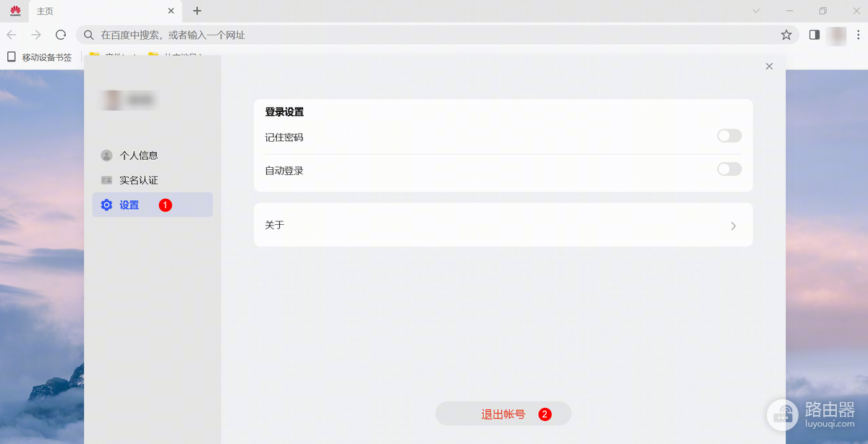This screenshot has width=868, height=444.
Task: Click the Huawei logo icon in tab strip
Action: pos(15,11)
